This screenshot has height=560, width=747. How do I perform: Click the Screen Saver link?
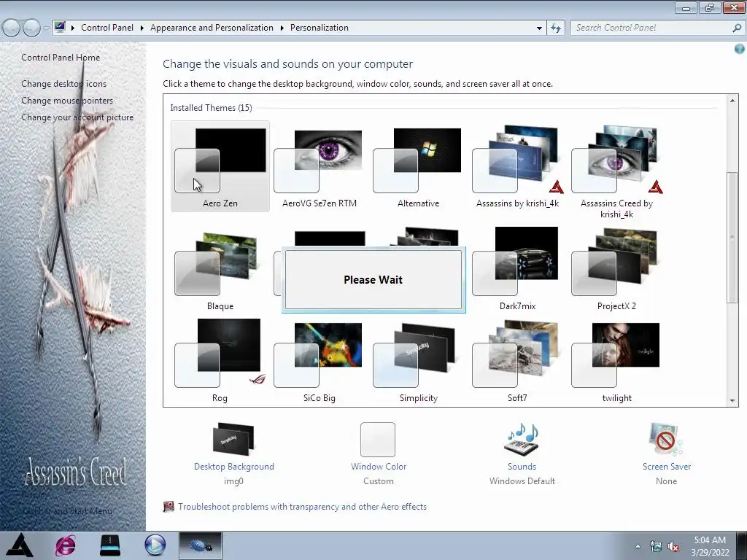point(667,467)
